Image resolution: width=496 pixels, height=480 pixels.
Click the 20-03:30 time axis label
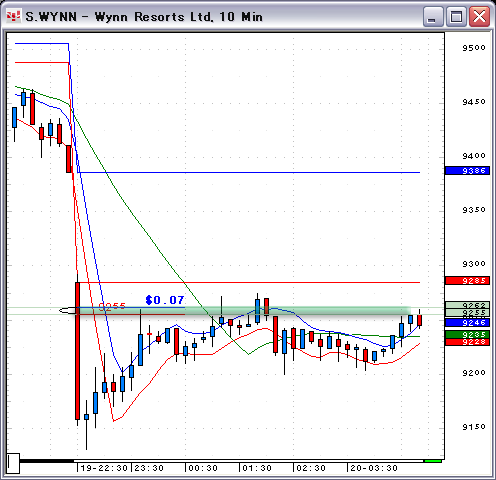point(374,468)
